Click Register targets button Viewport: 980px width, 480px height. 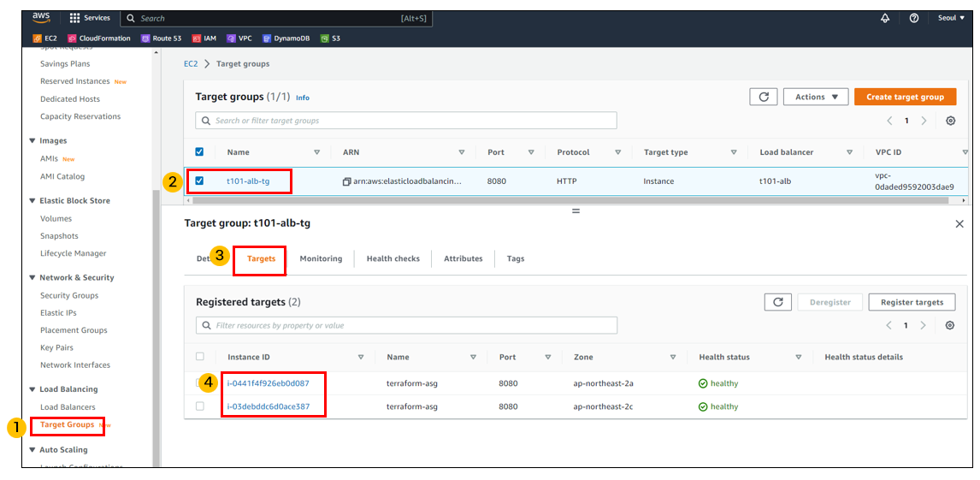(912, 302)
